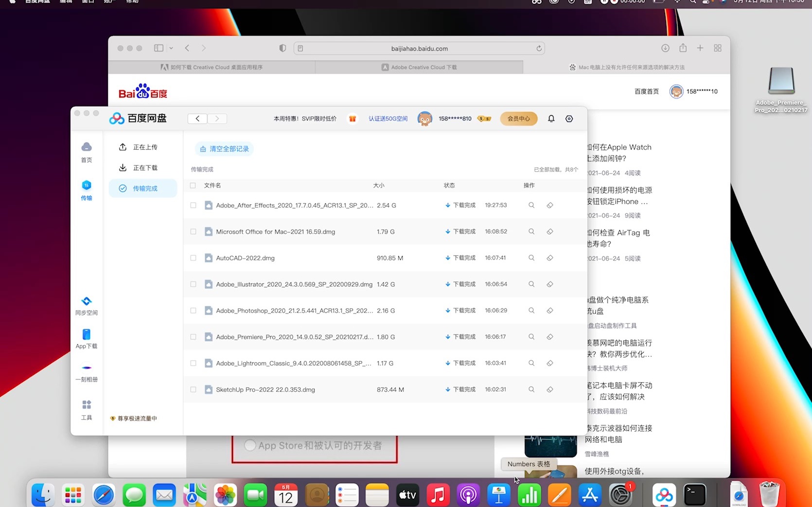Check the Microsoft Office for Mac file checkbox
The image size is (812, 507).
pyautogui.click(x=193, y=231)
